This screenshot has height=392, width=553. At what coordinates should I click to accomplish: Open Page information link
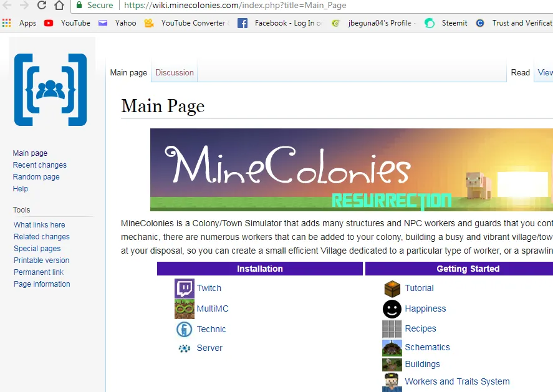click(42, 284)
